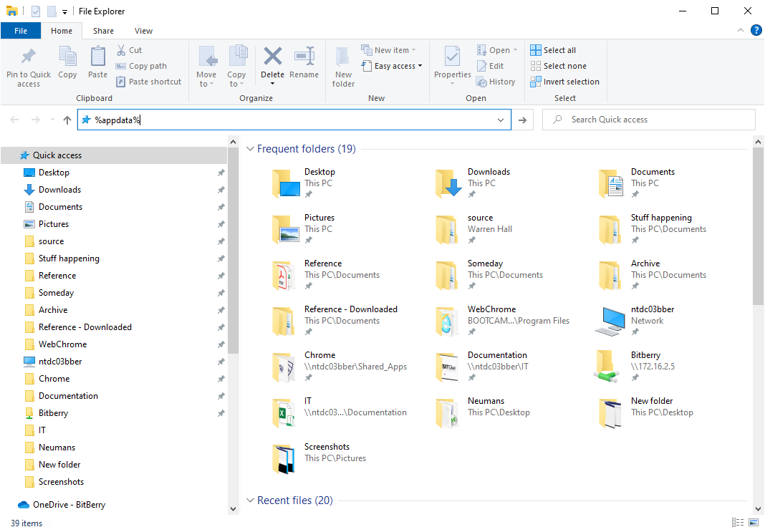This screenshot has width=765, height=532.
Task: Switch to large icons view in status bar
Action: [752, 523]
